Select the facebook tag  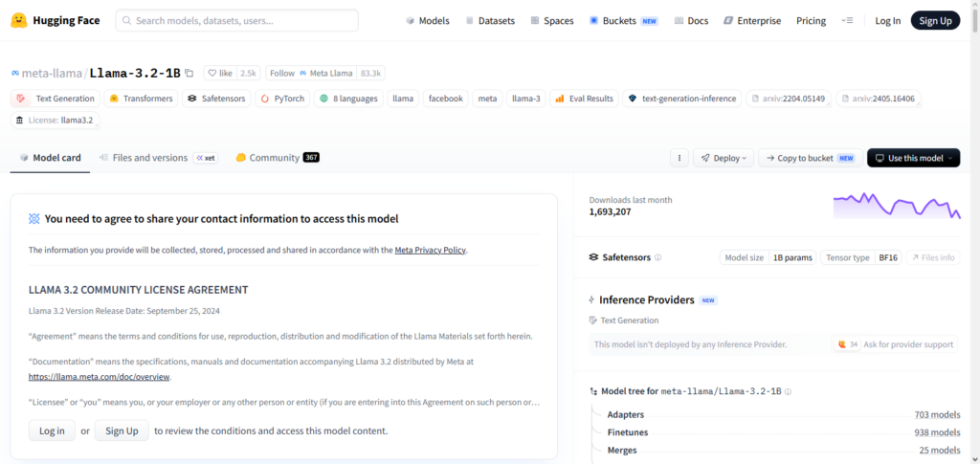[446, 99]
